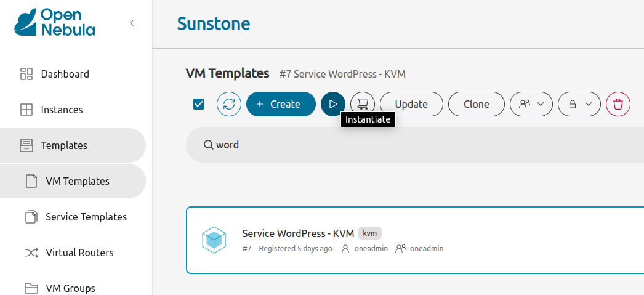Click the magnifier search icon
644x295 pixels.
[x=208, y=145]
